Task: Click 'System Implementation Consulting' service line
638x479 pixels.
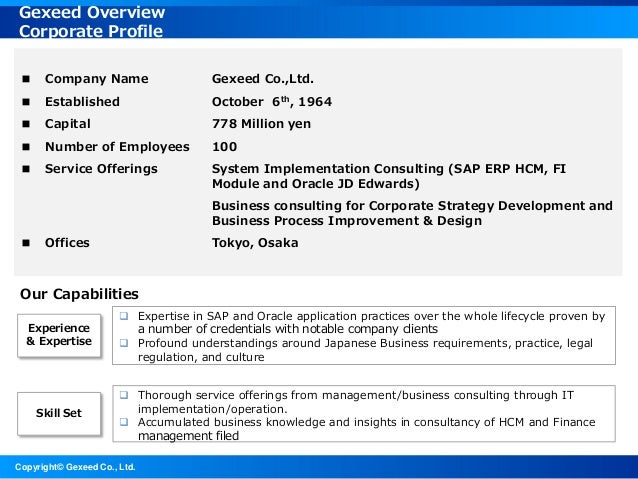Action: click(x=389, y=168)
